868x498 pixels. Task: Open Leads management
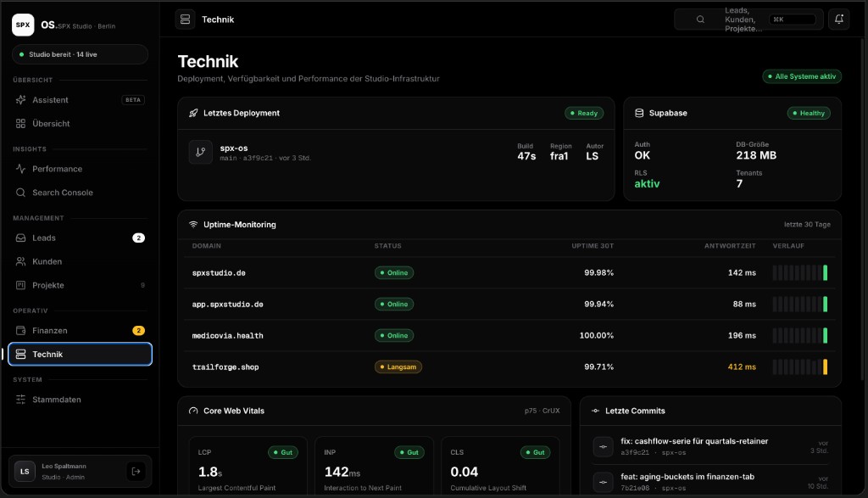[81, 238]
